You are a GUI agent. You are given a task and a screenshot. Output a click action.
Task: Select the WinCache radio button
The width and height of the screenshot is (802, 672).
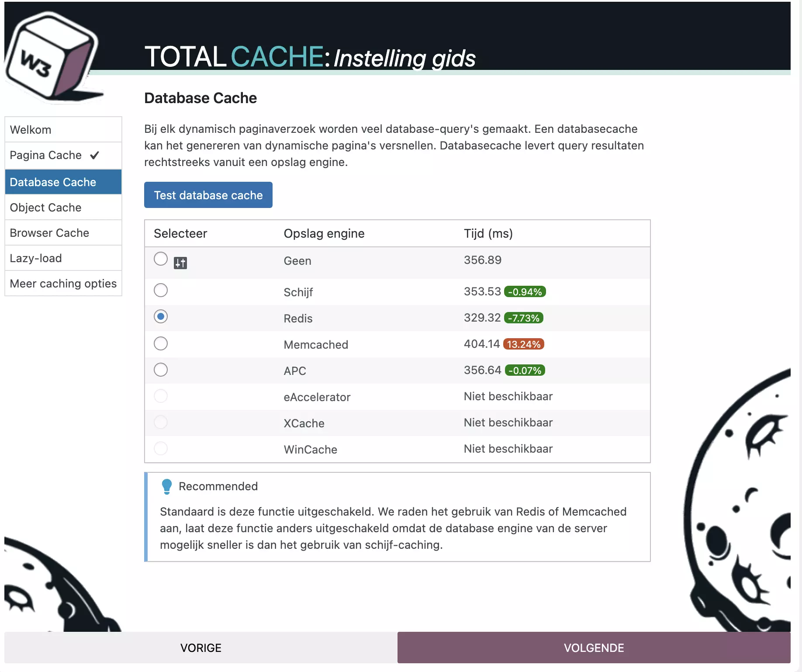point(161,448)
